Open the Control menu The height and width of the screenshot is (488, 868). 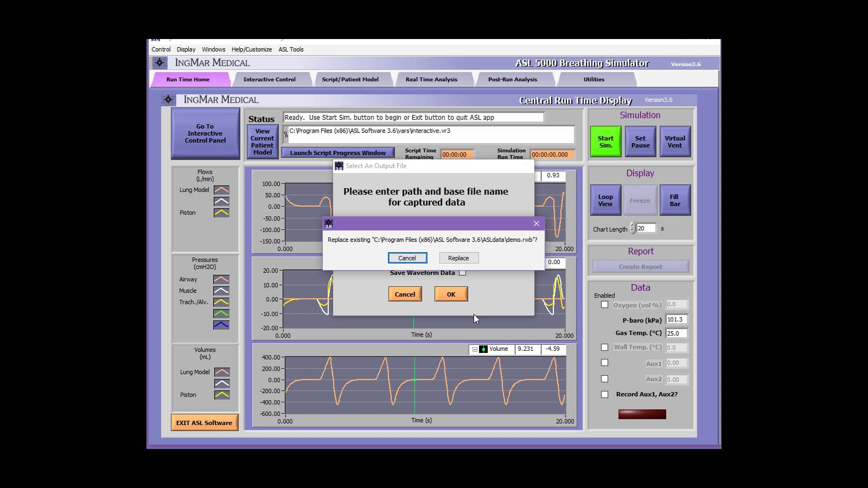click(x=161, y=49)
